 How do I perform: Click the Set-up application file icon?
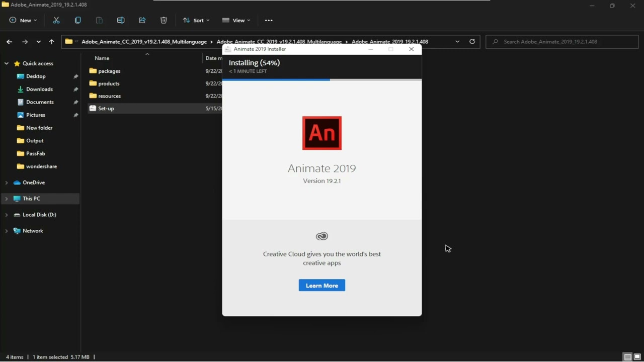tap(93, 108)
